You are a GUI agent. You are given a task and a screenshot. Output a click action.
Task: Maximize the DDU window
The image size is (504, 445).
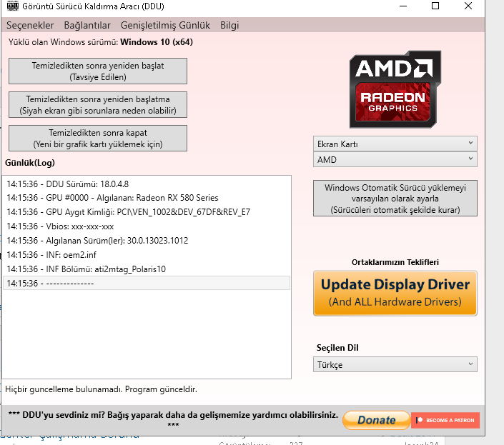click(435, 6)
